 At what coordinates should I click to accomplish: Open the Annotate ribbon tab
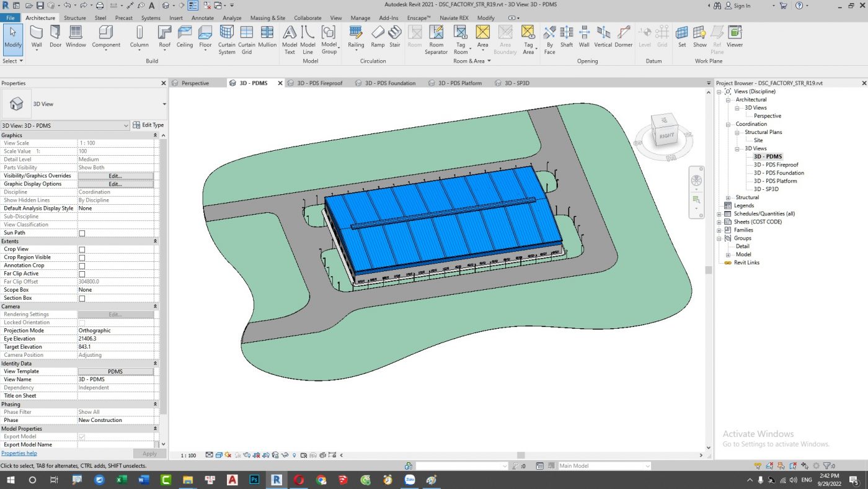pos(203,18)
